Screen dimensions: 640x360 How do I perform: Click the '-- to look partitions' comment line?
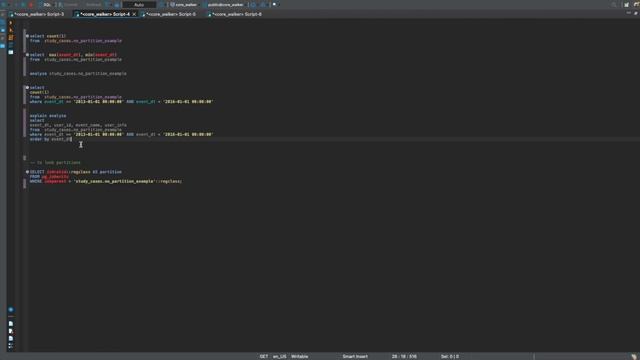click(x=55, y=162)
